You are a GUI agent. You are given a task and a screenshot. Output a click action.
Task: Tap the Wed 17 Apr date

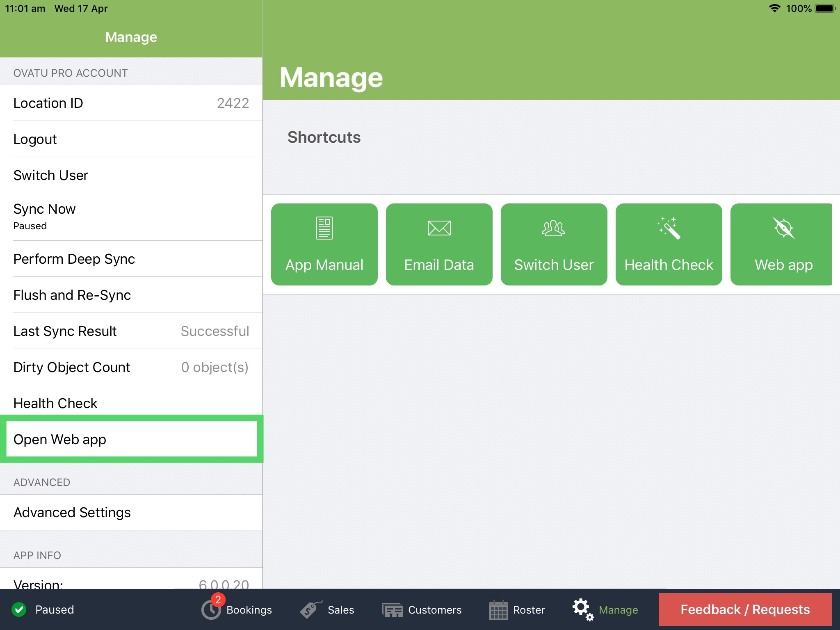81,8
